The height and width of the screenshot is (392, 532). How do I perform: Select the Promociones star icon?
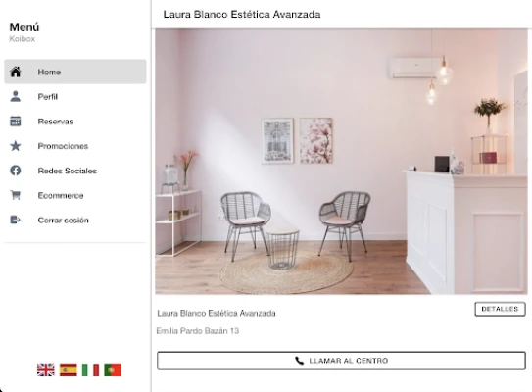click(16, 146)
